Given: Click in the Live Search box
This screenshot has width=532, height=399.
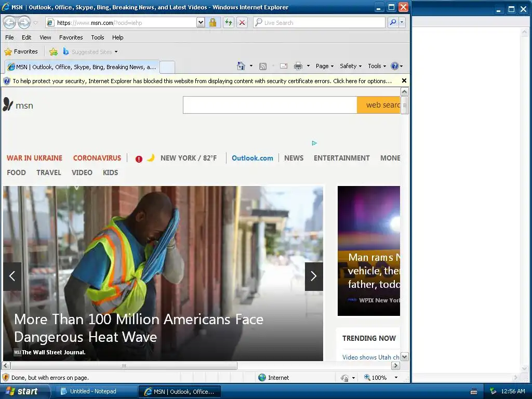Looking at the screenshot, I should (319, 23).
